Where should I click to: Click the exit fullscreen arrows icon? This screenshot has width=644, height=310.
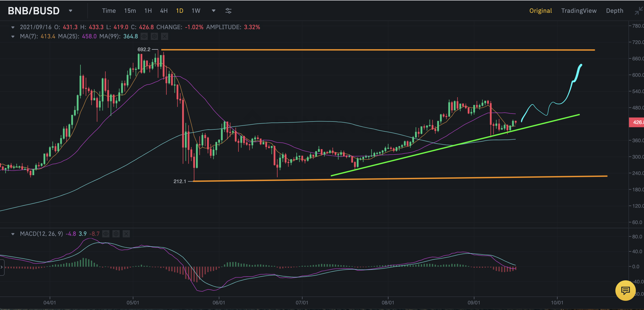point(639,11)
